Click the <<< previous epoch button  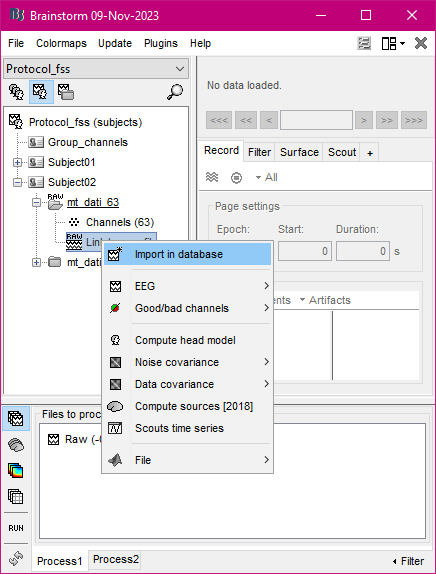pos(219,120)
